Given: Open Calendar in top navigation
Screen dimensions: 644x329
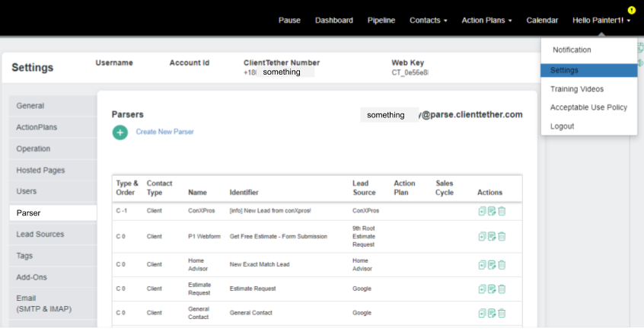Looking at the screenshot, I should 542,20.
